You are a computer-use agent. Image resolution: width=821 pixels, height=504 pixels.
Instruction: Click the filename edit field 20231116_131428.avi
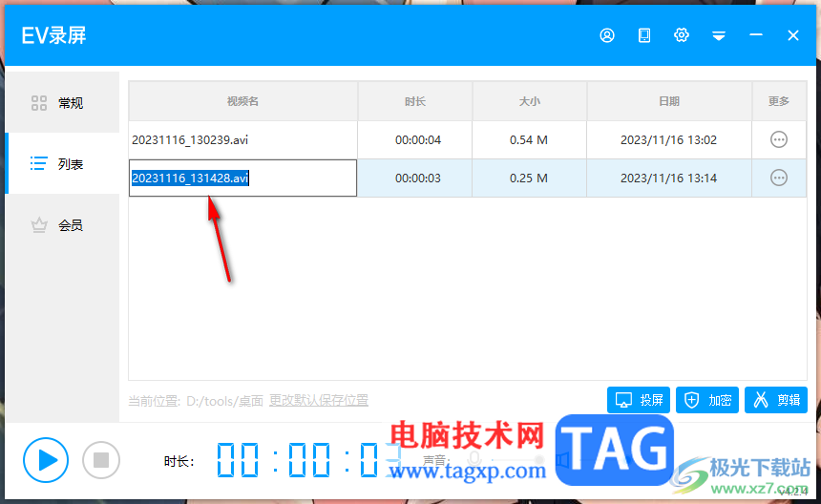point(242,178)
